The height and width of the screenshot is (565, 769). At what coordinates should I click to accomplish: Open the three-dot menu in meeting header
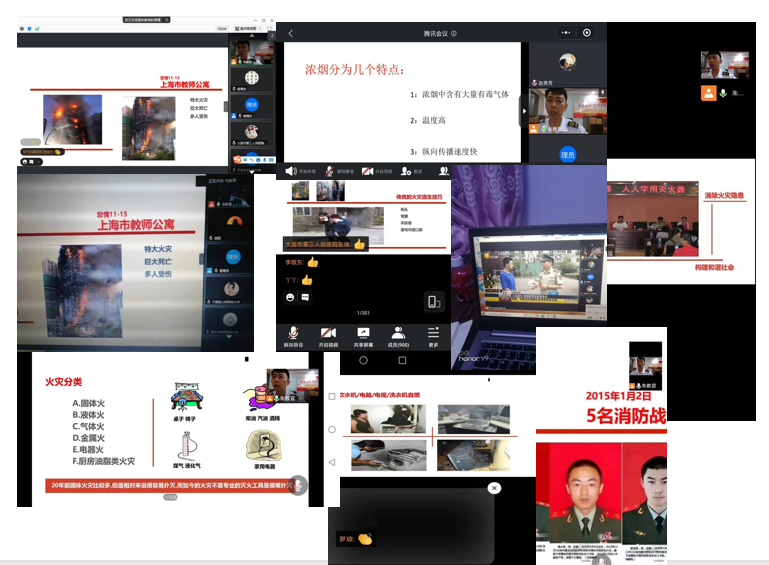click(567, 33)
